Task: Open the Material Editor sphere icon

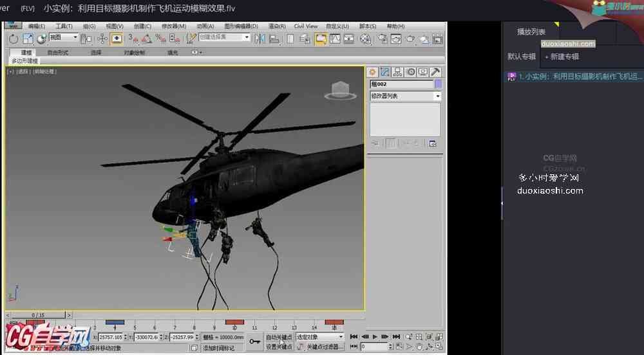Action: 366,39
